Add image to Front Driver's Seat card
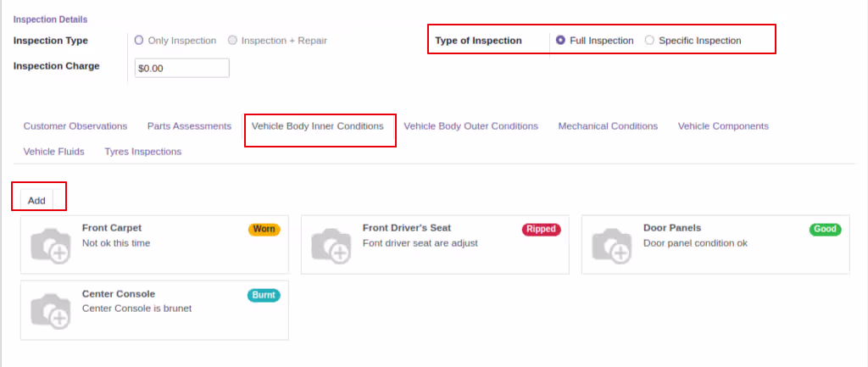Screen dimensions: 868x367 click(x=331, y=245)
